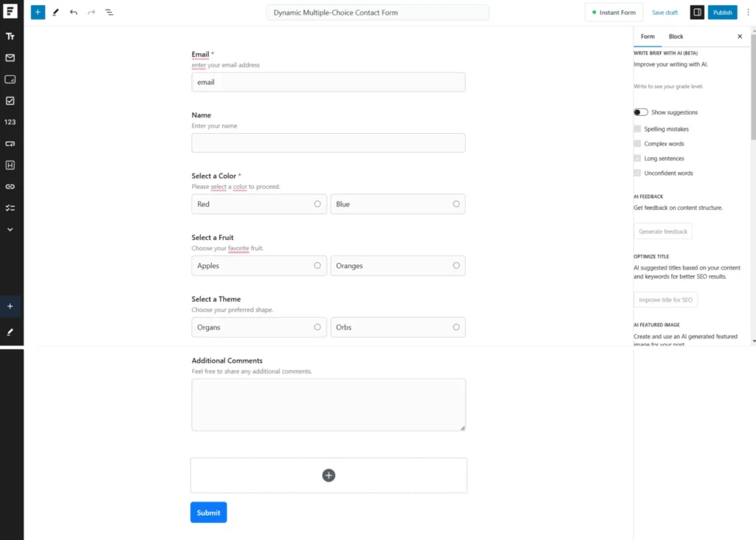
Task: Open the three-dot options menu
Action: coord(748,12)
